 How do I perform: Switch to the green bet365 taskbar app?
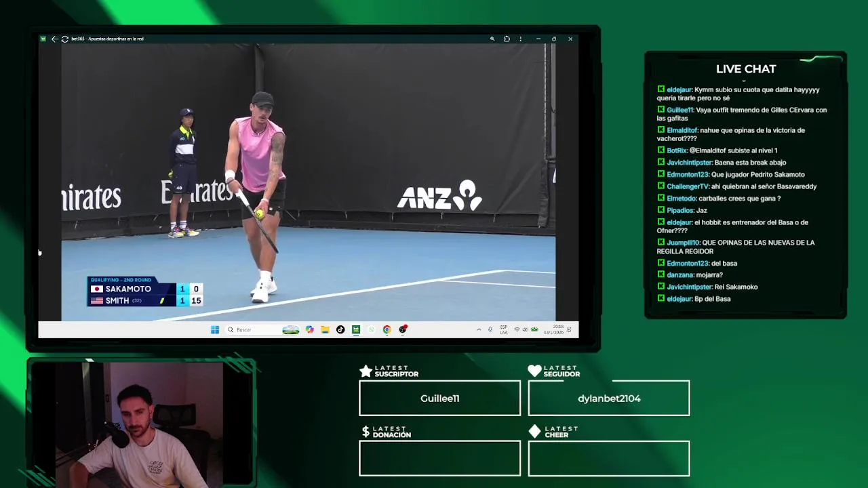click(x=356, y=329)
